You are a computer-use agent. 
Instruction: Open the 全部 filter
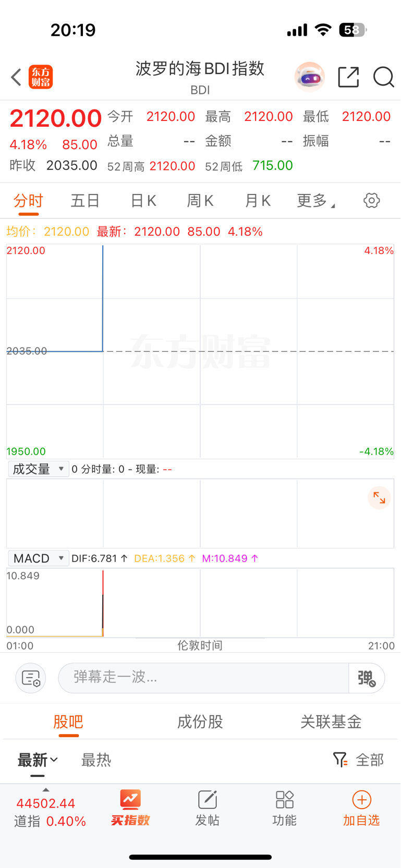click(x=358, y=760)
